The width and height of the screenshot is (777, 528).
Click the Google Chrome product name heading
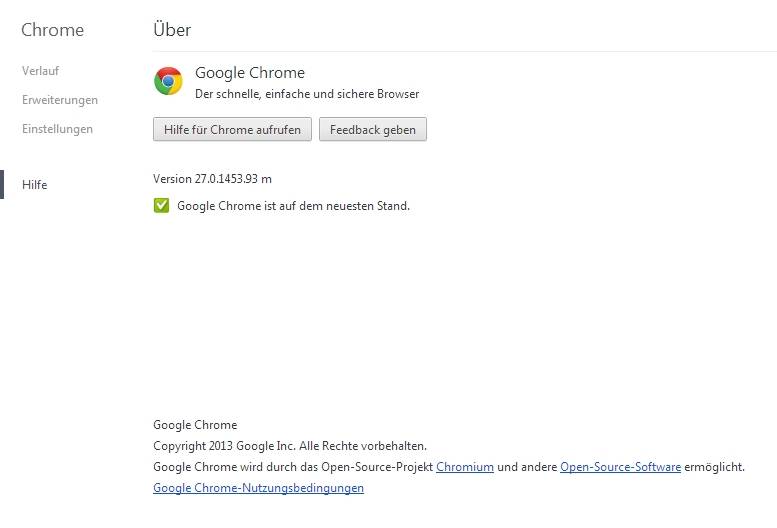click(250, 73)
